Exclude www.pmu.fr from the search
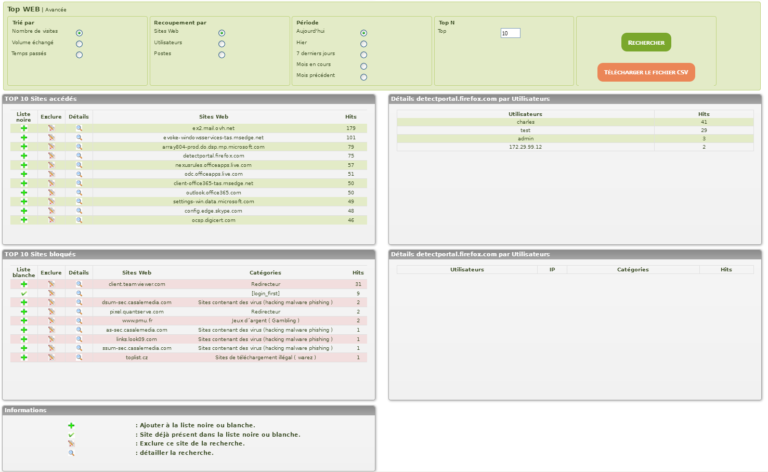 pyautogui.click(x=51, y=320)
